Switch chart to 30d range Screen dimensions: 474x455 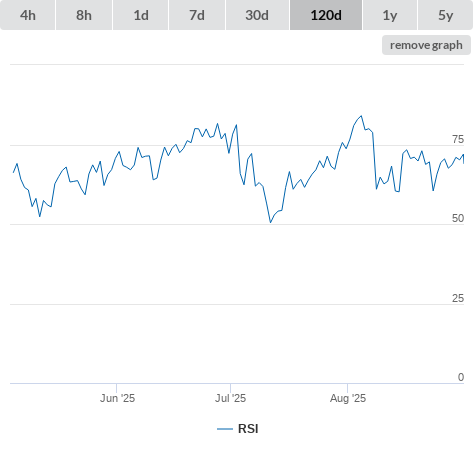tap(257, 15)
